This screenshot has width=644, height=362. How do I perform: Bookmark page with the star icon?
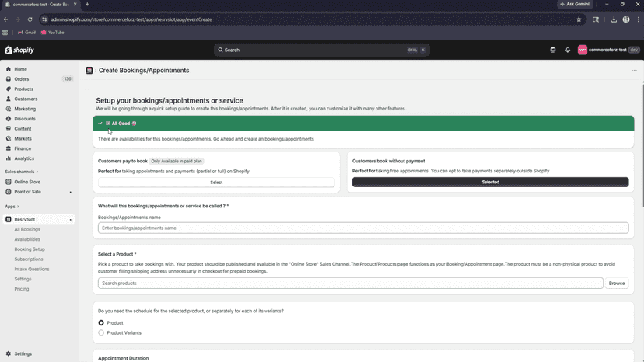pos(579,19)
